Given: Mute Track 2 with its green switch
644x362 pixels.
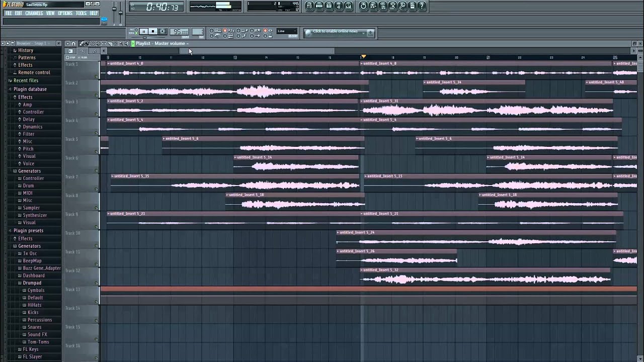Looking at the screenshot, I should point(96,95).
